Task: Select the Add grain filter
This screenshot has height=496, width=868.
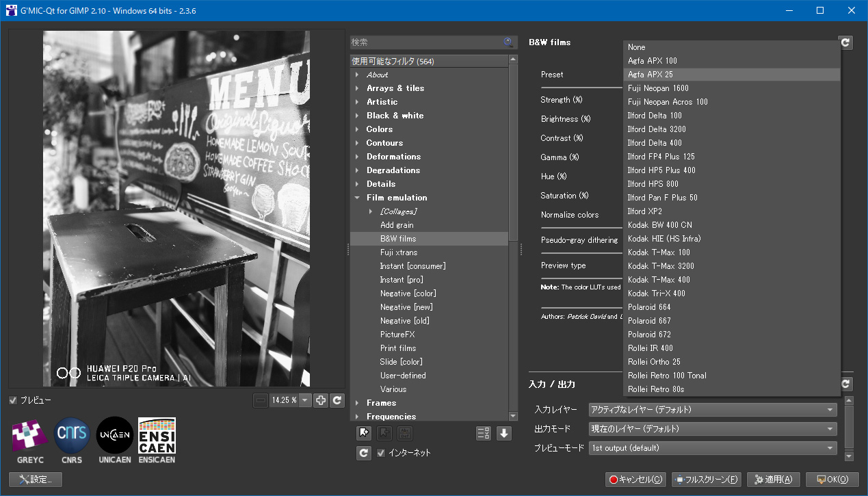Action: coord(397,225)
